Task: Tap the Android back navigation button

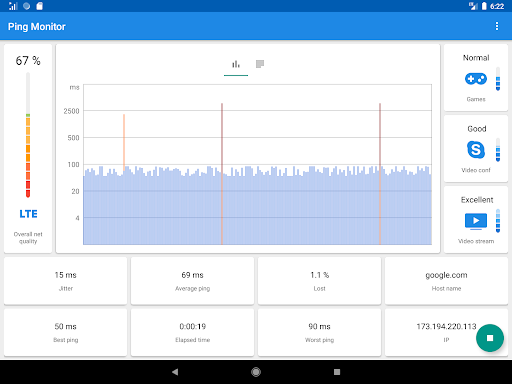Action: click(175, 372)
